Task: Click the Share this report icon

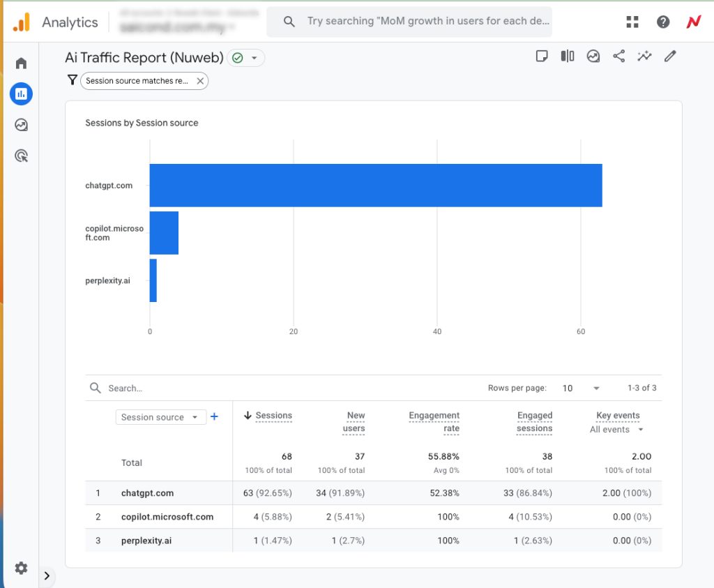Action: (618, 56)
